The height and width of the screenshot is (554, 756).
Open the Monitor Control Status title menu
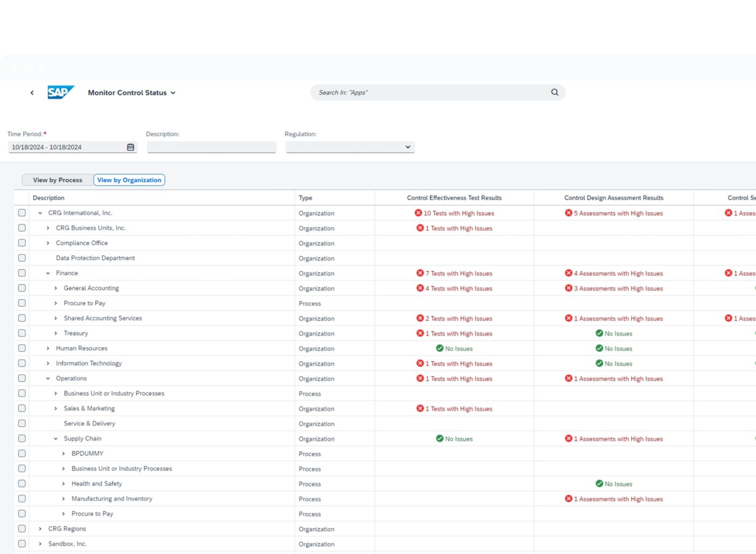click(132, 93)
